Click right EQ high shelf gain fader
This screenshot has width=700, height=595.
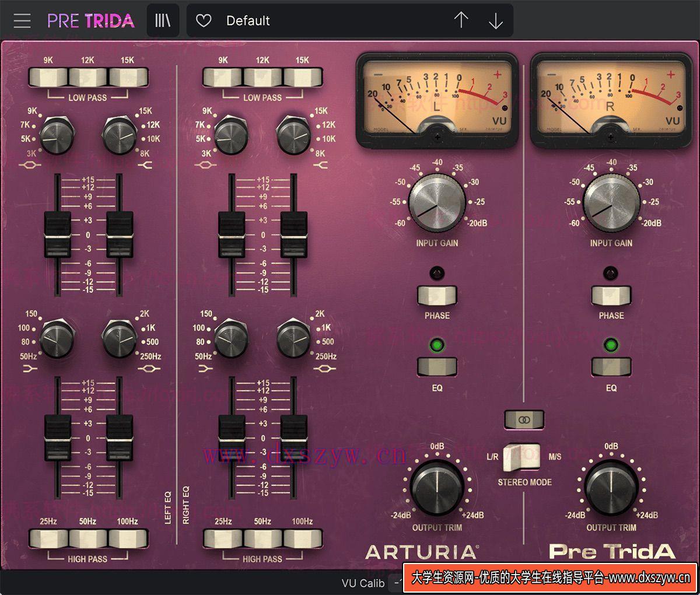[x=293, y=235]
